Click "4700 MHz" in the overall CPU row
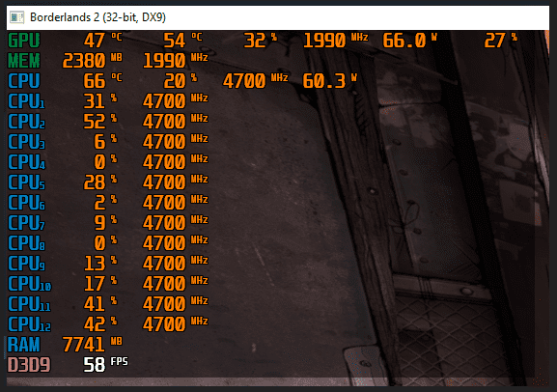Image resolution: width=557 pixels, height=392 pixels. pyautogui.click(x=256, y=81)
